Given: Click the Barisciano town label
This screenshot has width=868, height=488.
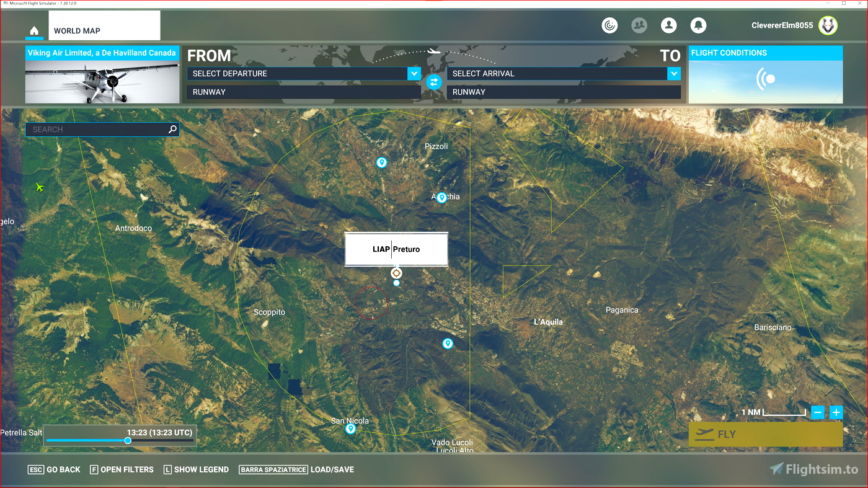Looking at the screenshot, I should [773, 327].
